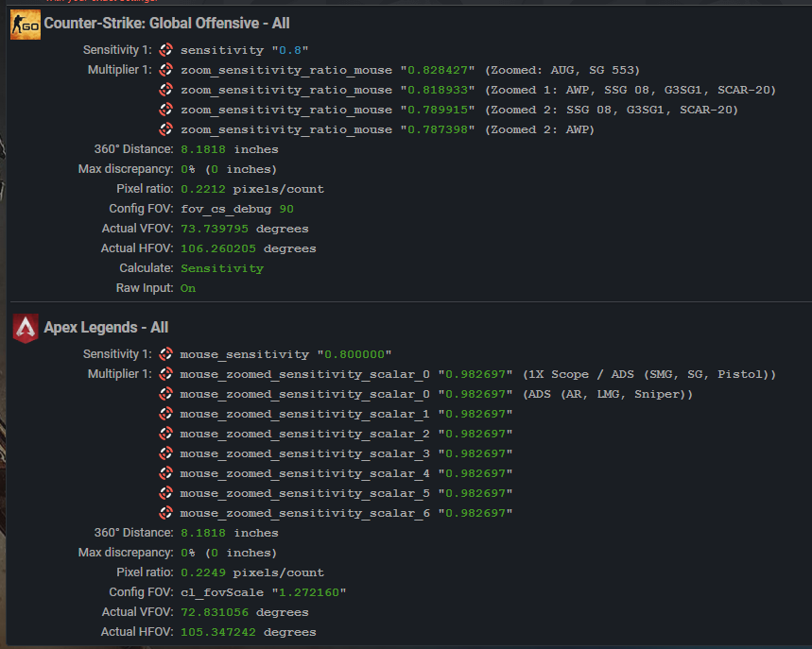The width and height of the screenshot is (812, 649).
Task: Click icon beside mouse_zoomed_sensitivity_scalar_3
Action: pyautogui.click(x=165, y=453)
